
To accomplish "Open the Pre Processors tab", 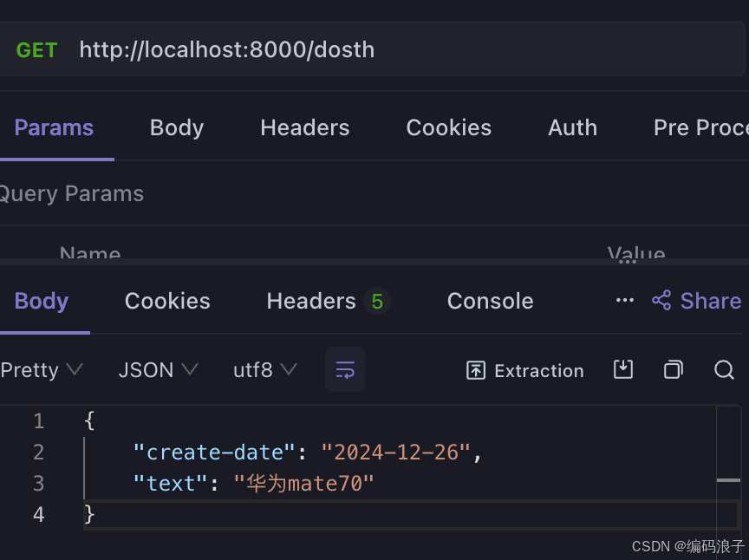I will point(700,127).
